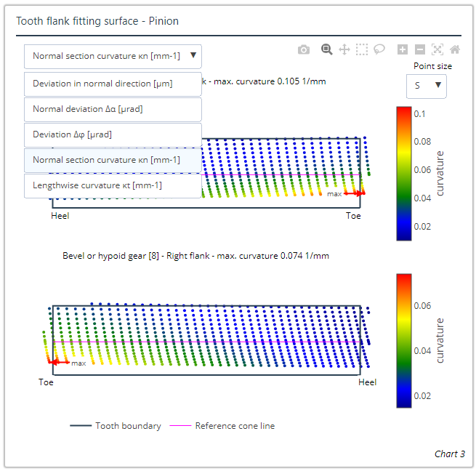The height and width of the screenshot is (471, 476).
Task: Collapse the Normal section curvature dropdown
Action: pyautogui.click(x=113, y=56)
